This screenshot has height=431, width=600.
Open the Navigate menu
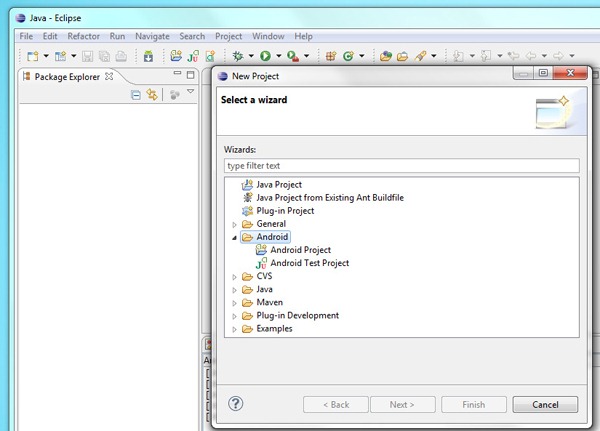click(x=152, y=36)
